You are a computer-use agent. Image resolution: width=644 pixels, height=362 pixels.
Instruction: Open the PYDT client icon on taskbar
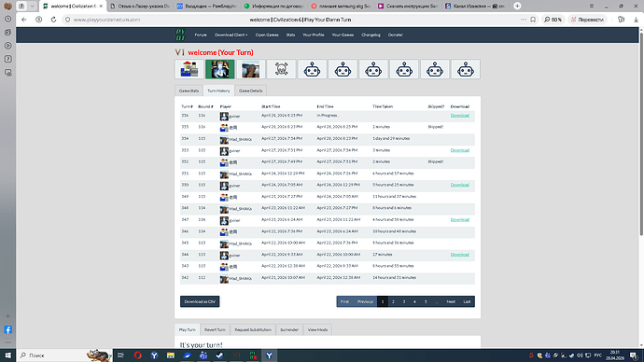(253, 355)
